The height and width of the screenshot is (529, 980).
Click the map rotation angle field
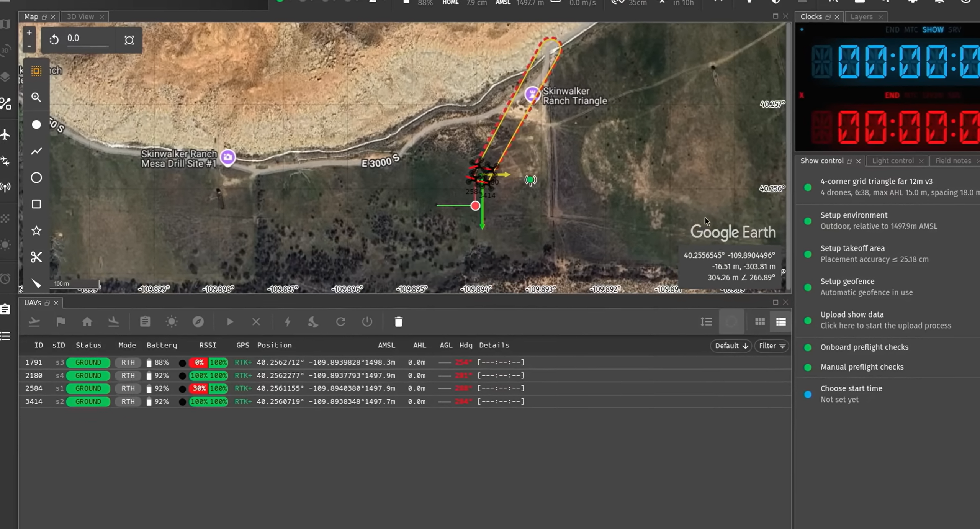coord(88,39)
